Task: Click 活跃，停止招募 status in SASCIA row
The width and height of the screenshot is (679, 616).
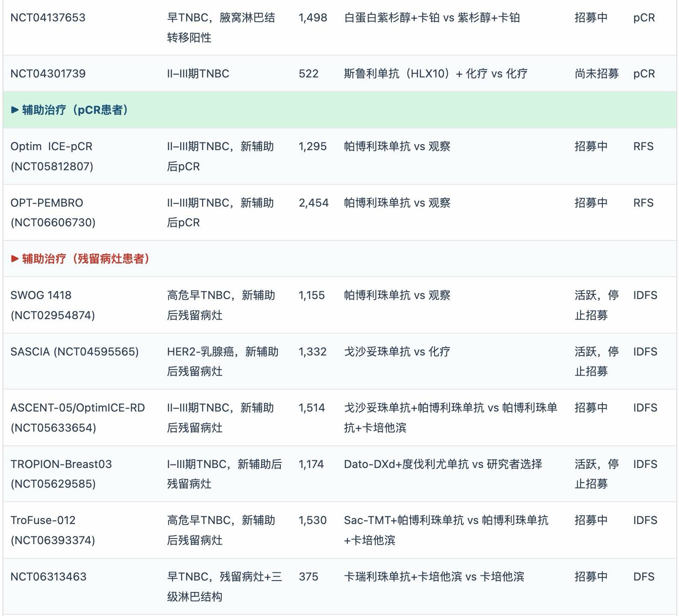Action: 597,361
